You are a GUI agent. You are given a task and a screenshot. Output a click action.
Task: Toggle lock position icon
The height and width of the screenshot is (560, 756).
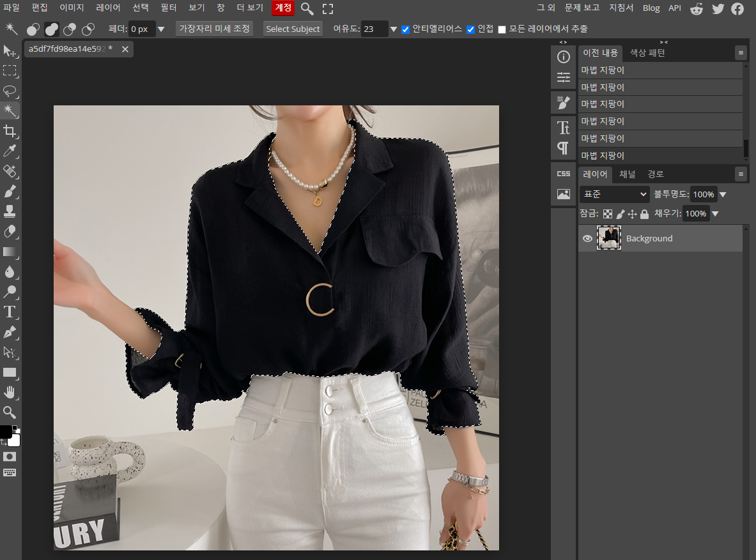pos(632,214)
